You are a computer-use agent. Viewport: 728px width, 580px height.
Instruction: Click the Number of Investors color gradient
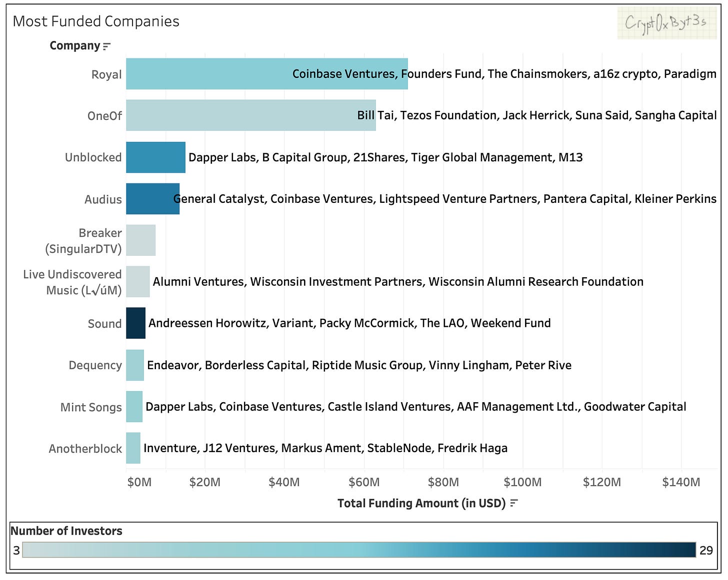359,550
